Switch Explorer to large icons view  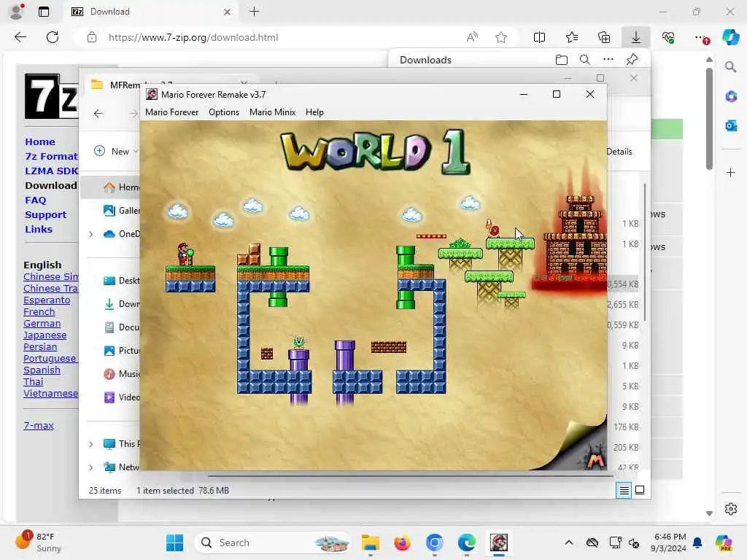coord(640,490)
